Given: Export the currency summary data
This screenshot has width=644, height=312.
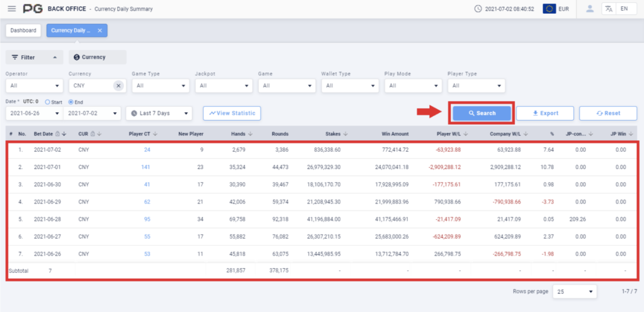Looking at the screenshot, I should (545, 113).
